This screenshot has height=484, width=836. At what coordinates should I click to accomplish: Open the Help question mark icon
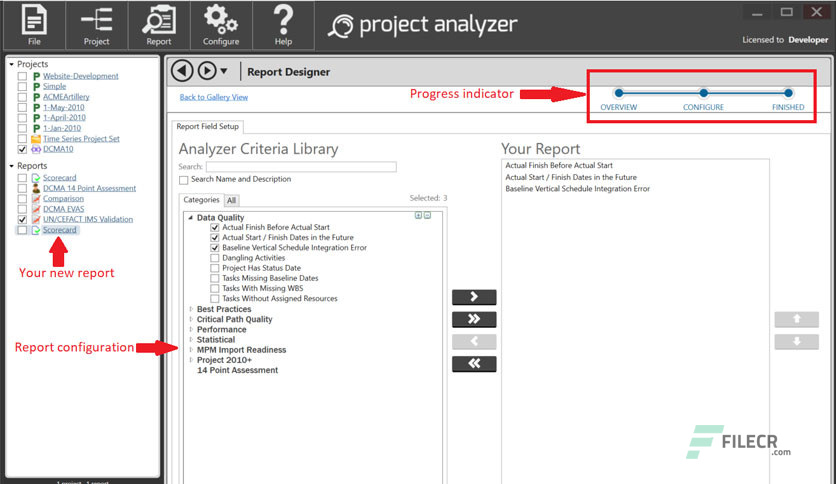pyautogui.click(x=283, y=25)
